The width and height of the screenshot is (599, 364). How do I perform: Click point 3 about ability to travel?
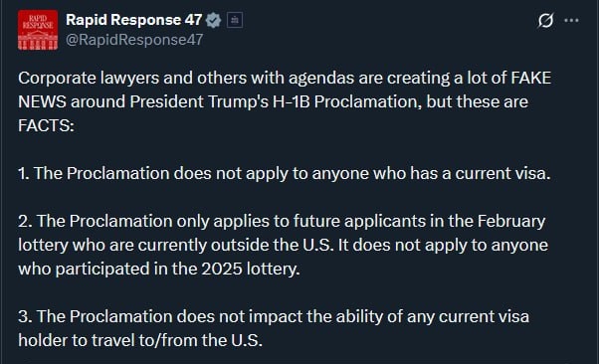click(274, 328)
